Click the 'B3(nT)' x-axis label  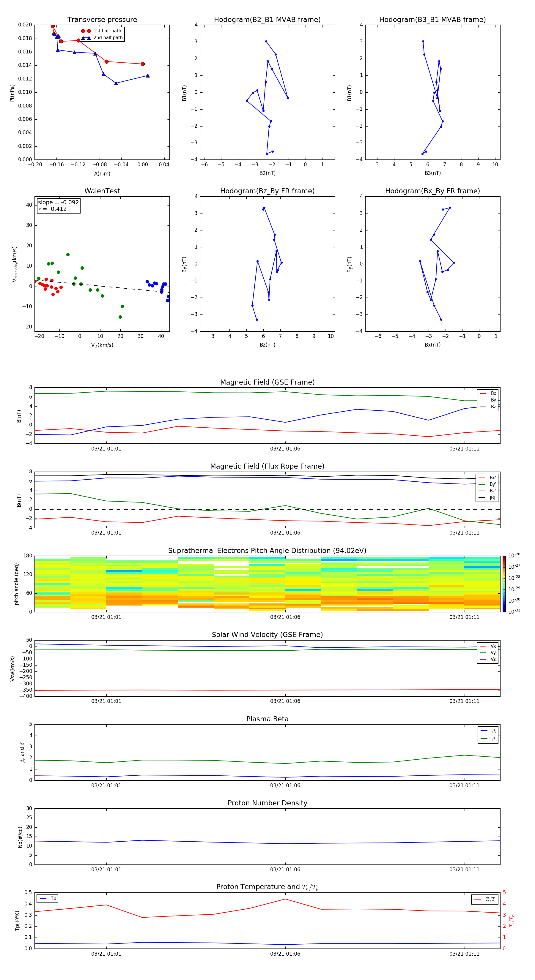click(x=432, y=173)
